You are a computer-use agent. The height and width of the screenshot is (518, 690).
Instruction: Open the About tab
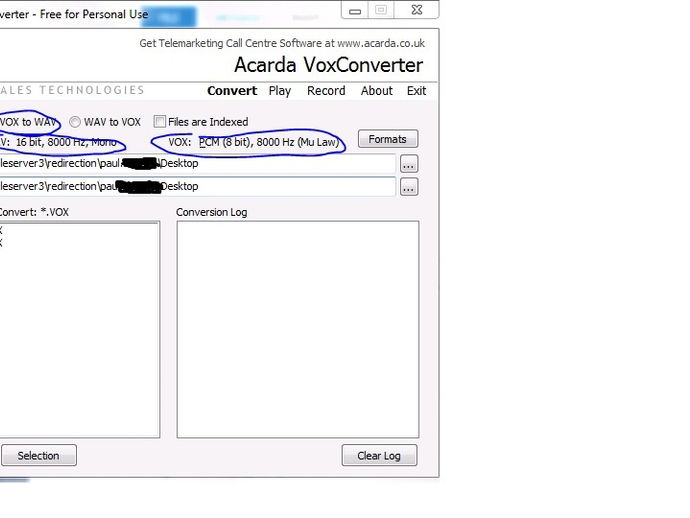click(377, 91)
